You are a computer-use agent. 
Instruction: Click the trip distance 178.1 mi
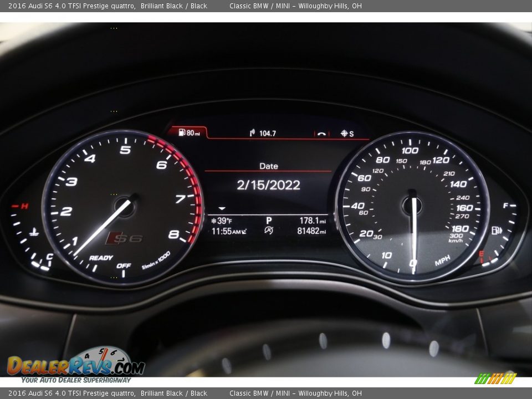click(313, 221)
